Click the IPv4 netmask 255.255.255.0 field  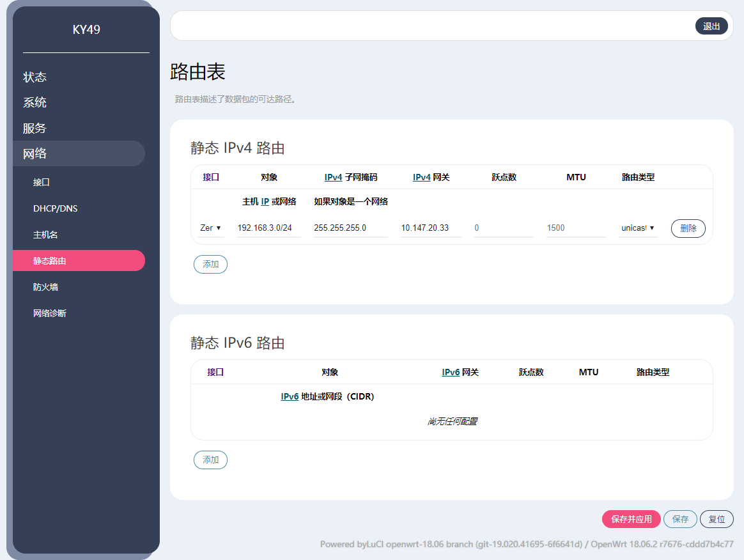pos(350,228)
